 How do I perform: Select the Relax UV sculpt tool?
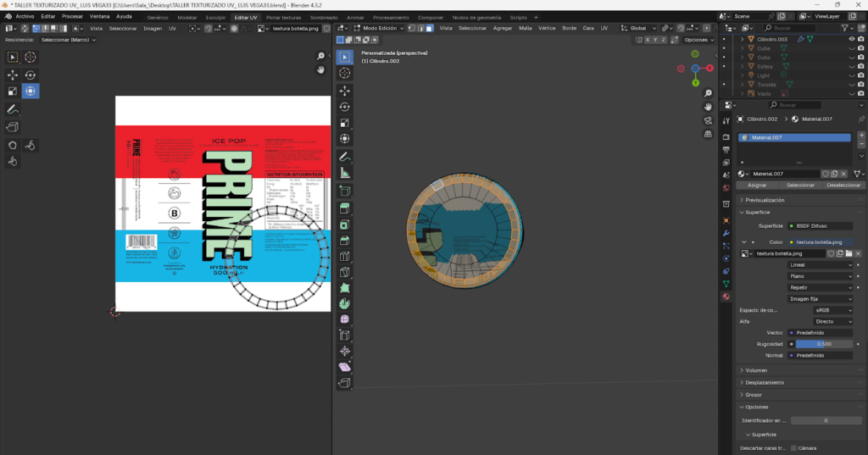[31, 145]
